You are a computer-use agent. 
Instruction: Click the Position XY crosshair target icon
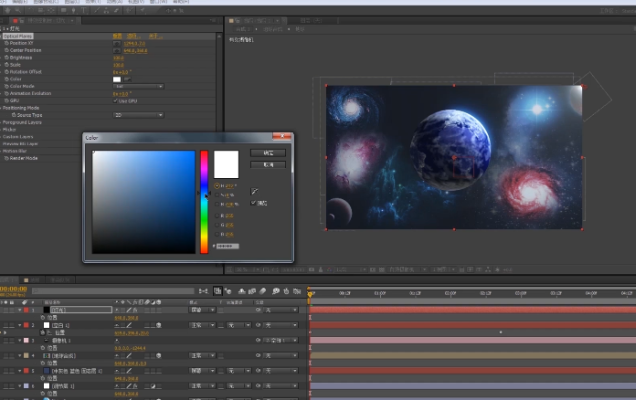(x=117, y=44)
